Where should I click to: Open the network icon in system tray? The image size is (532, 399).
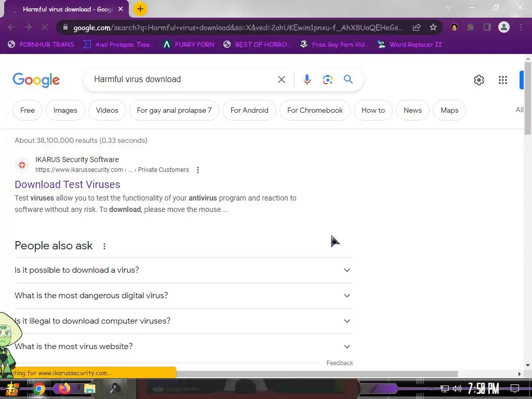pyautogui.click(x=444, y=389)
